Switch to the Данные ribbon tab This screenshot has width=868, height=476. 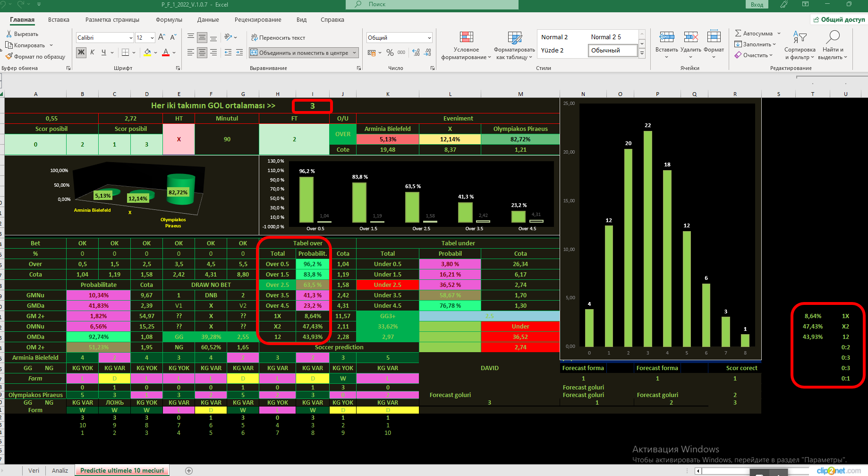(x=208, y=20)
